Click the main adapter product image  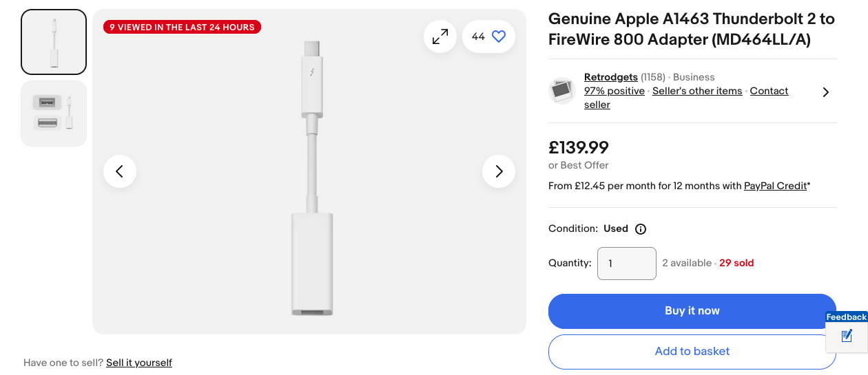tap(311, 179)
